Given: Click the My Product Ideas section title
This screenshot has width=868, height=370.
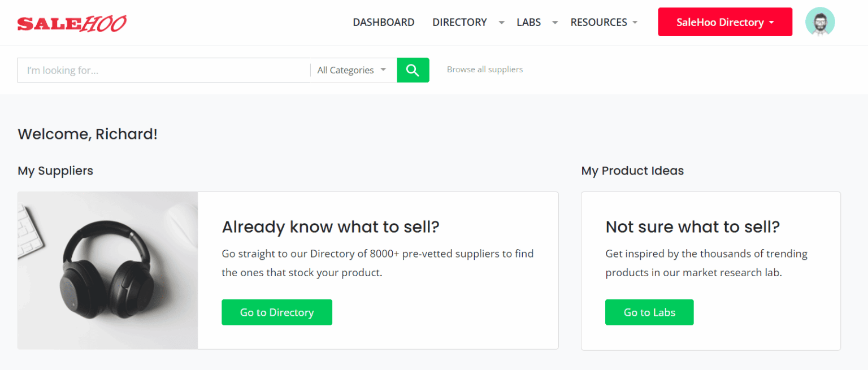Looking at the screenshot, I should pos(632,171).
